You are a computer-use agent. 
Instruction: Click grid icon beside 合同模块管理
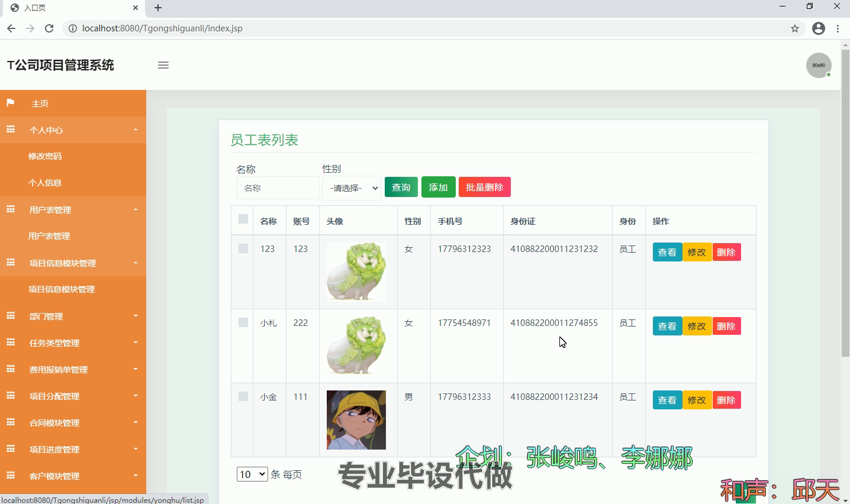tap(10, 422)
